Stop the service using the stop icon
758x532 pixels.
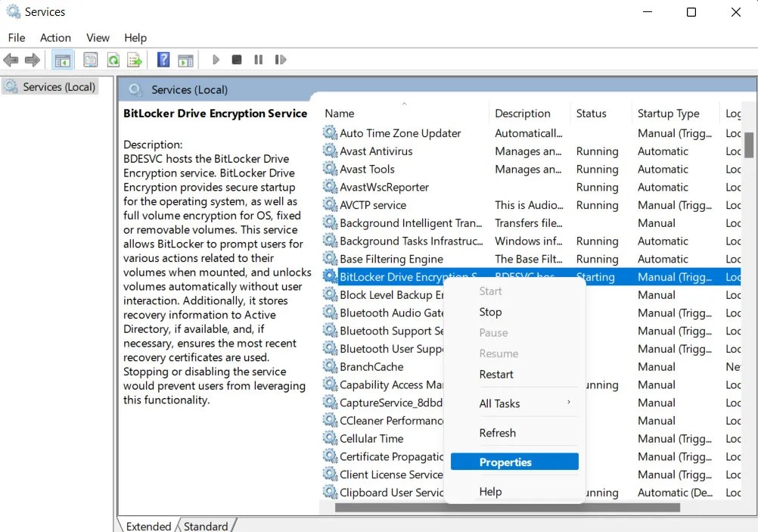[x=236, y=60]
